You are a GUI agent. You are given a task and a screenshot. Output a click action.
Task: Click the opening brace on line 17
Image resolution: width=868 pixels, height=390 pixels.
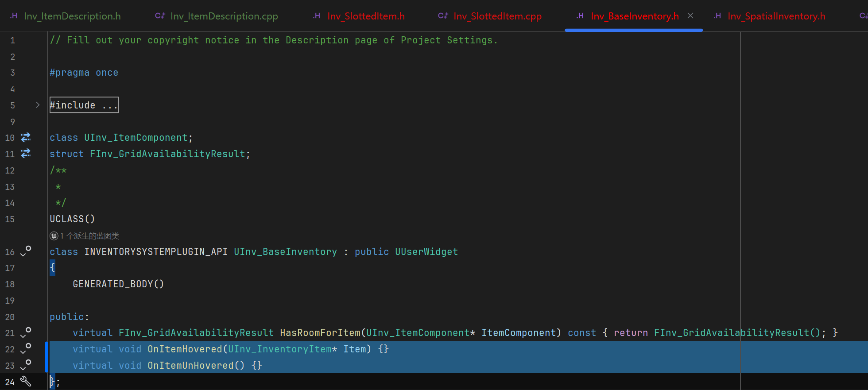click(x=52, y=267)
